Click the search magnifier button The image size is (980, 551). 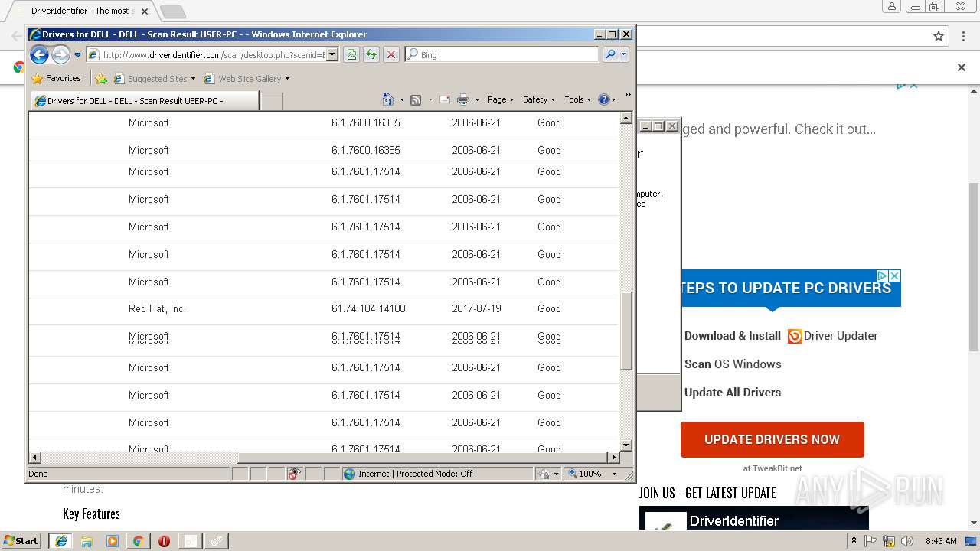point(610,54)
